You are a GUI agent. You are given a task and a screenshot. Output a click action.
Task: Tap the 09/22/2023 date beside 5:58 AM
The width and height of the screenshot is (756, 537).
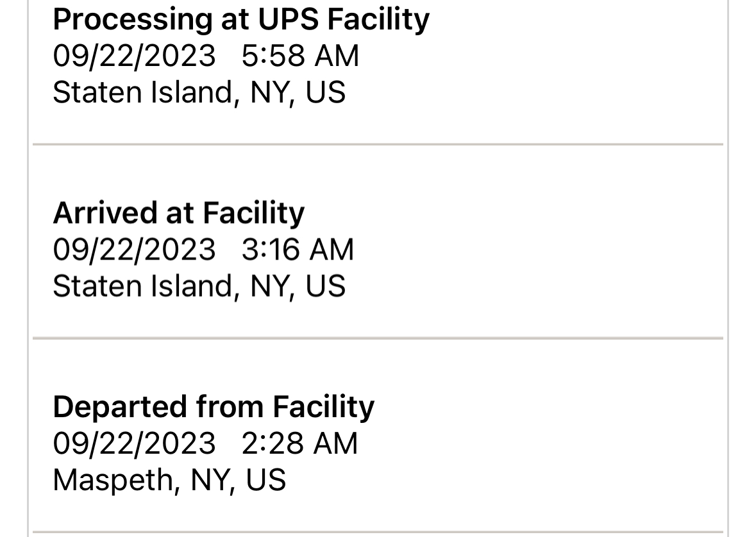point(134,56)
